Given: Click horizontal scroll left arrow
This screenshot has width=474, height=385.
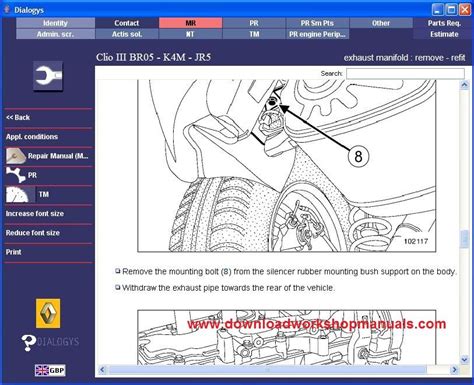Looking at the screenshot, I should click(x=102, y=370).
